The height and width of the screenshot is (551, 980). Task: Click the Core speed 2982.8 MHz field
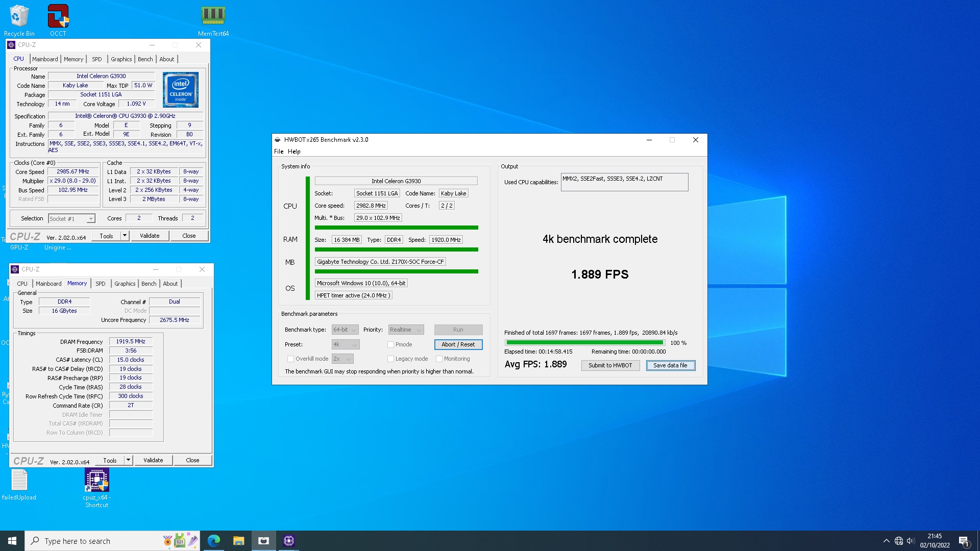pyautogui.click(x=371, y=206)
